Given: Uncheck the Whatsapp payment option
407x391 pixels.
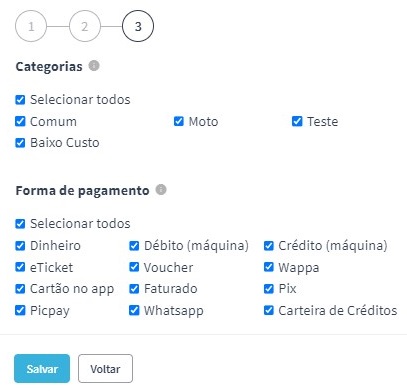Looking at the screenshot, I should click(x=134, y=310).
